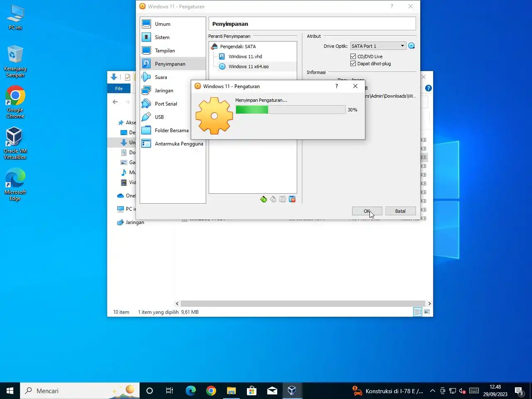Screen dimensions: 532x399
Task: Click Explorer scrollbar right arrow
Action: click(429, 304)
